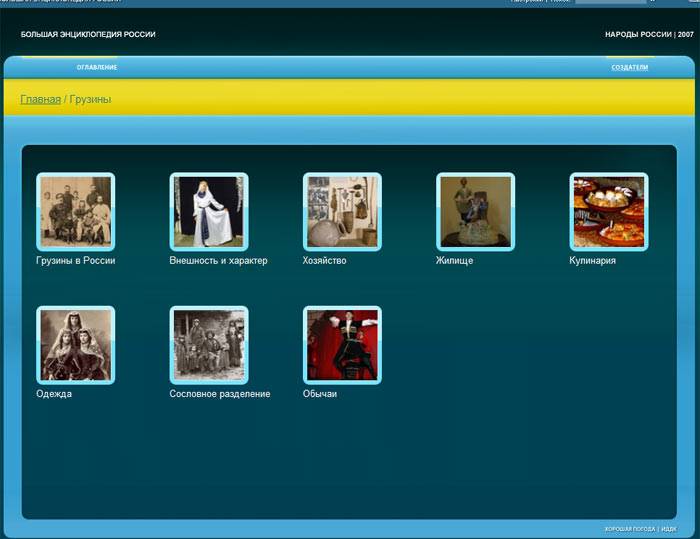Screen dimensions: 700x539
Task: Open the СОЗДАТЕЛИ link
Action: click(x=629, y=67)
